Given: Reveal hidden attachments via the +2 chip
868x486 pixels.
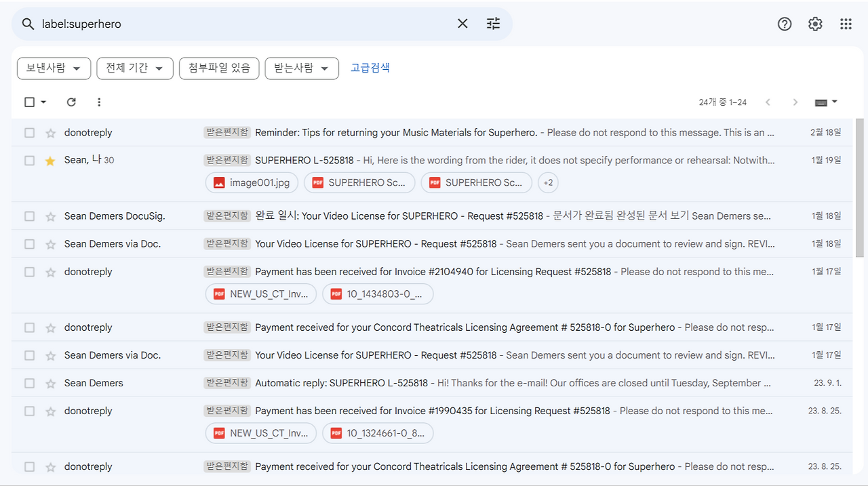Looking at the screenshot, I should (x=548, y=182).
